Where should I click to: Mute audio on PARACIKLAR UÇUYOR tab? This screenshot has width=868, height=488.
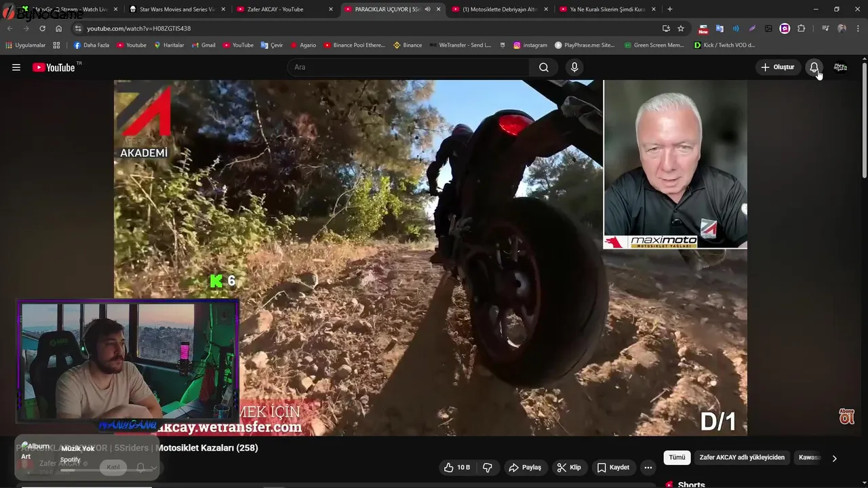[x=427, y=9]
